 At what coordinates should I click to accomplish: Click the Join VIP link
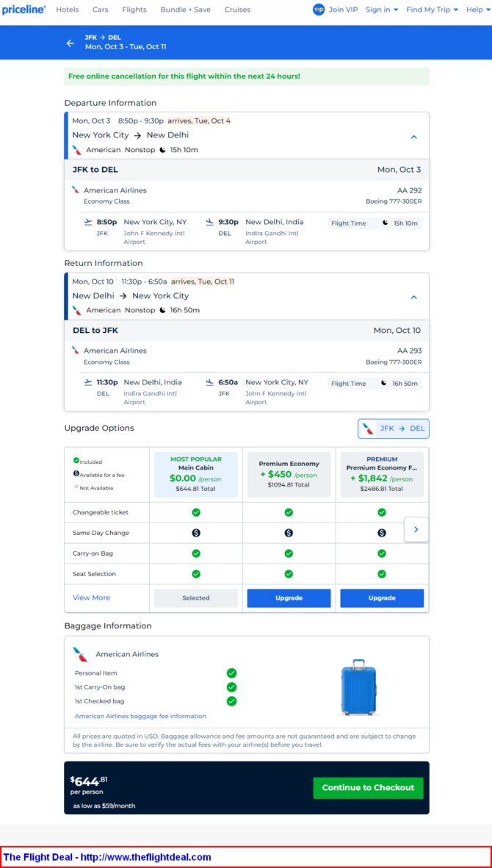pyautogui.click(x=343, y=10)
